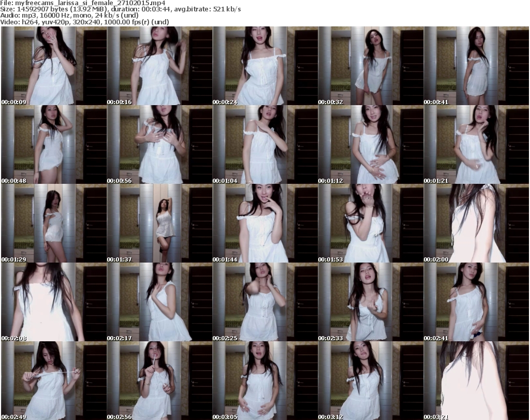Click the 'Audio: mp3, 16000 Hz' line

[69, 15]
